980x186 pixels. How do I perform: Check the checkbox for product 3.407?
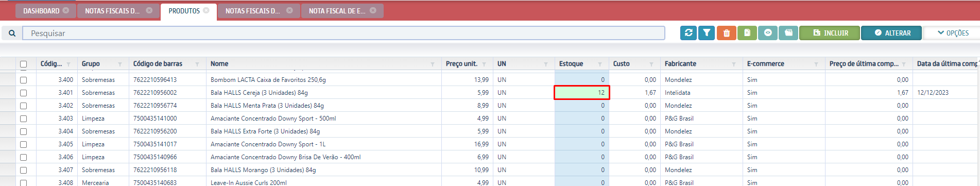pos(23,170)
